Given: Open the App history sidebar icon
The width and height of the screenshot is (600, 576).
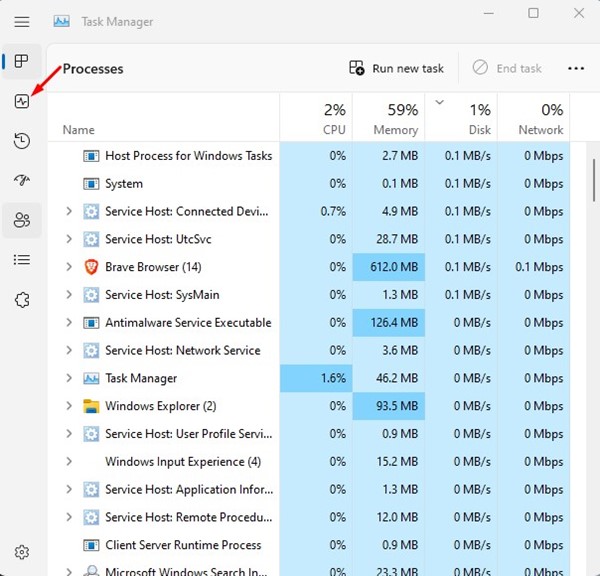Looking at the screenshot, I should pos(22,140).
